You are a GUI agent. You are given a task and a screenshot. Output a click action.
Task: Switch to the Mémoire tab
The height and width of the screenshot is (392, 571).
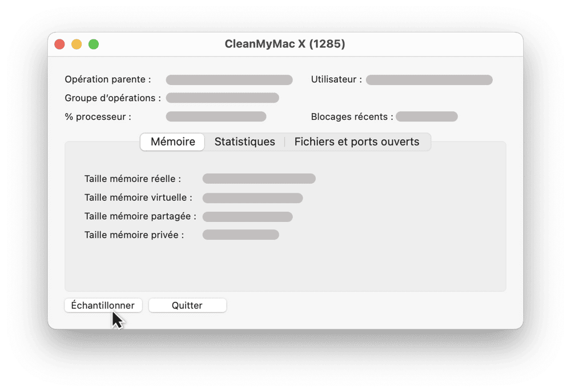tap(172, 142)
